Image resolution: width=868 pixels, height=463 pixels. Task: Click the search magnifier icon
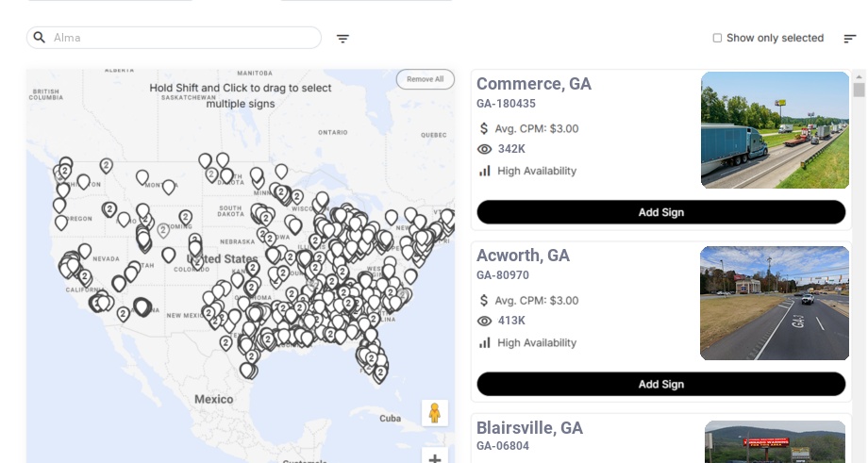40,38
